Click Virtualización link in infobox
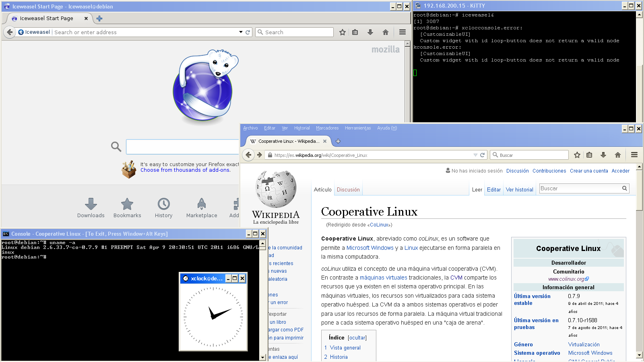Image resolution: width=644 pixels, height=362 pixels. [x=584, y=345]
